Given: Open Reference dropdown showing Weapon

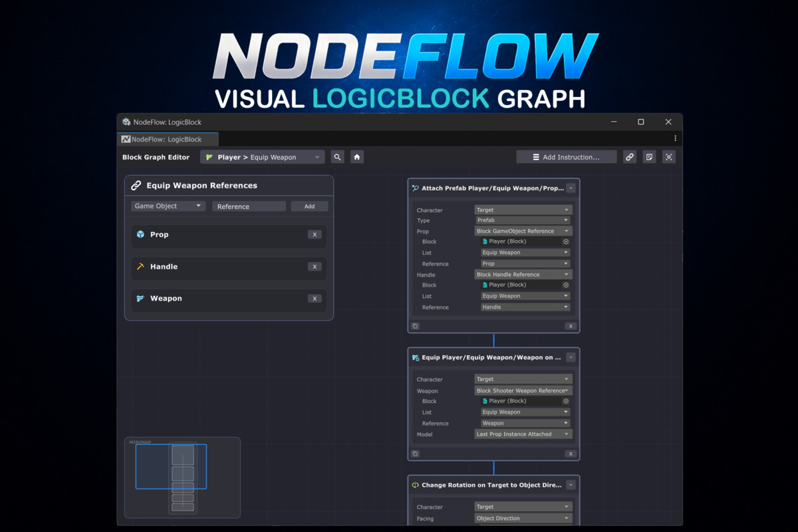Looking at the screenshot, I should pos(525,423).
